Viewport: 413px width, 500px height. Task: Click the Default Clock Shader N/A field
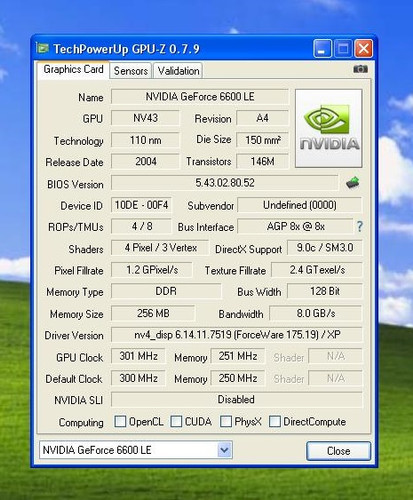(335, 378)
